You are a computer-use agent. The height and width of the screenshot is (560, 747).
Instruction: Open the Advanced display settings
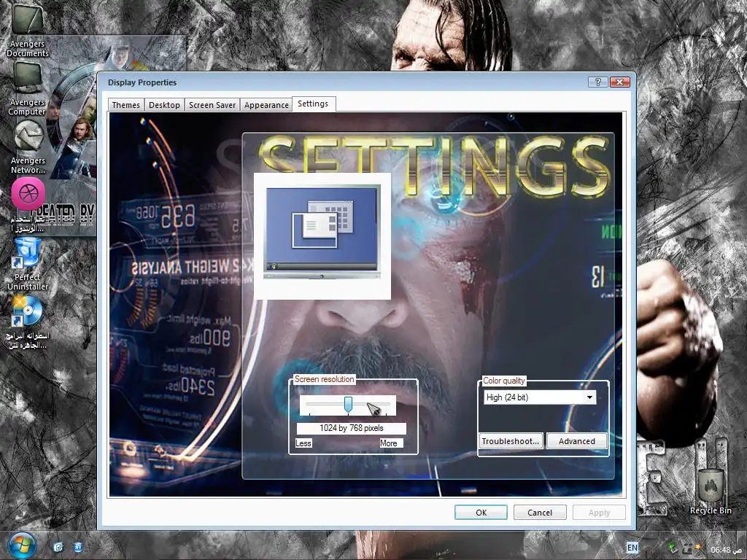click(x=576, y=441)
